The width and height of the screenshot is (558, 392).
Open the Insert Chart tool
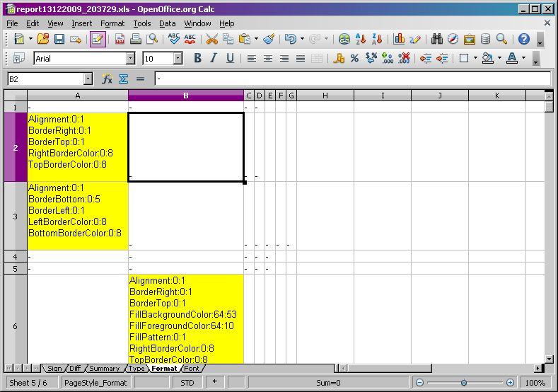(399, 40)
